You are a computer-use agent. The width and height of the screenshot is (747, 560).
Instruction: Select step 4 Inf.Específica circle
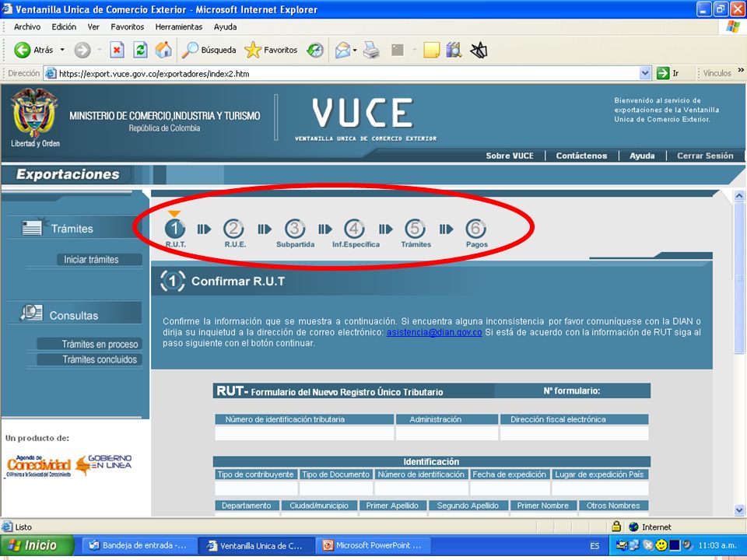click(355, 229)
